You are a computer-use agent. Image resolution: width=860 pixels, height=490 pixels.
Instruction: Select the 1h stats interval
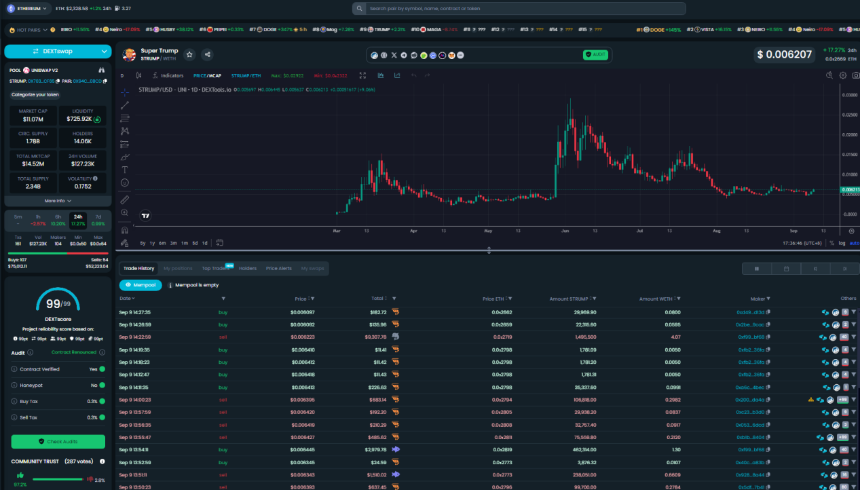tap(38, 220)
